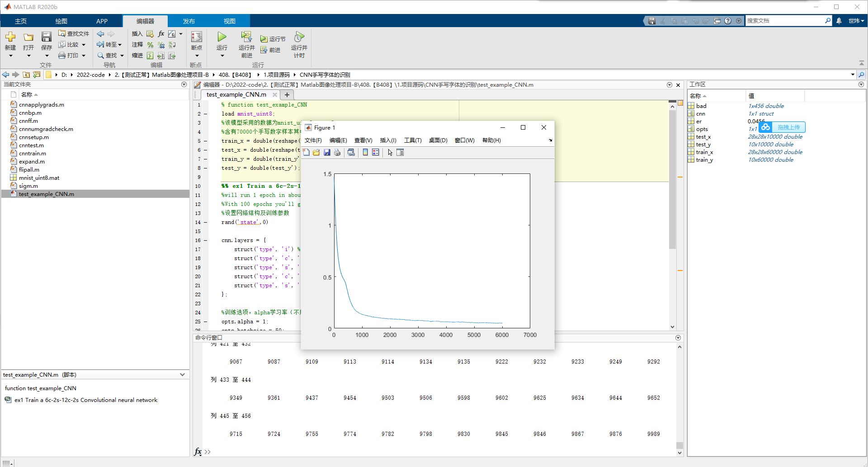Click the Breakpoints icon
The image size is (868, 467).
pyautogui.click(x=197, y=37)
